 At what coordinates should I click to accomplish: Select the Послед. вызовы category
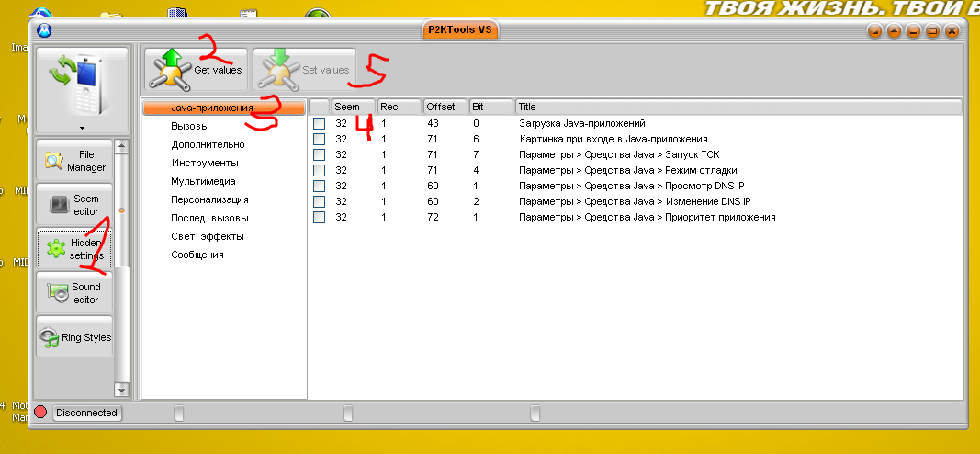[209, 218]
